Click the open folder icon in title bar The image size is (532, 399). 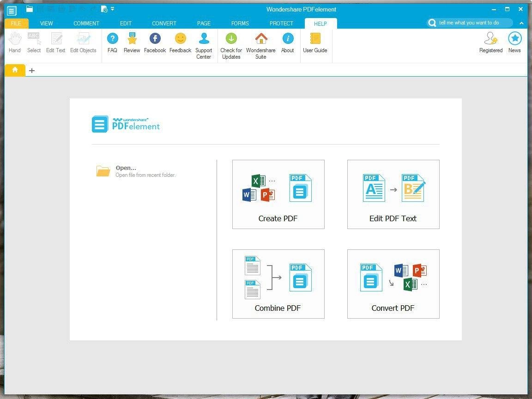(30, 9)
